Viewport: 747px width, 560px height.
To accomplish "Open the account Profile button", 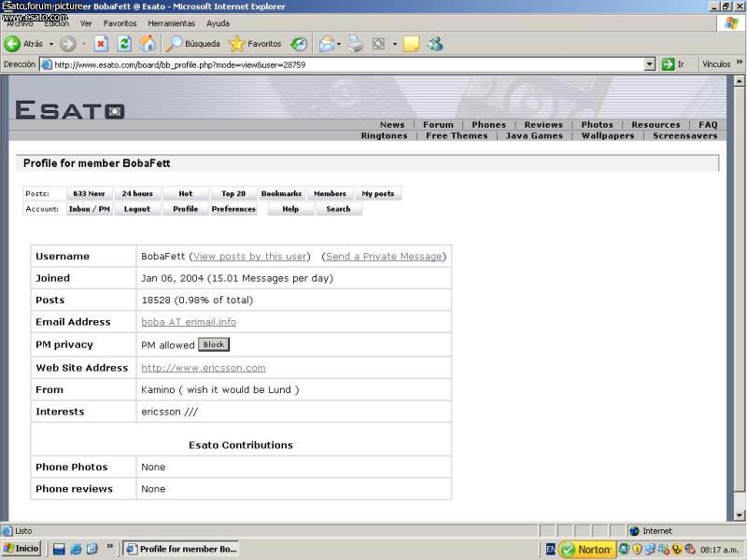I will tap(185, 208).
